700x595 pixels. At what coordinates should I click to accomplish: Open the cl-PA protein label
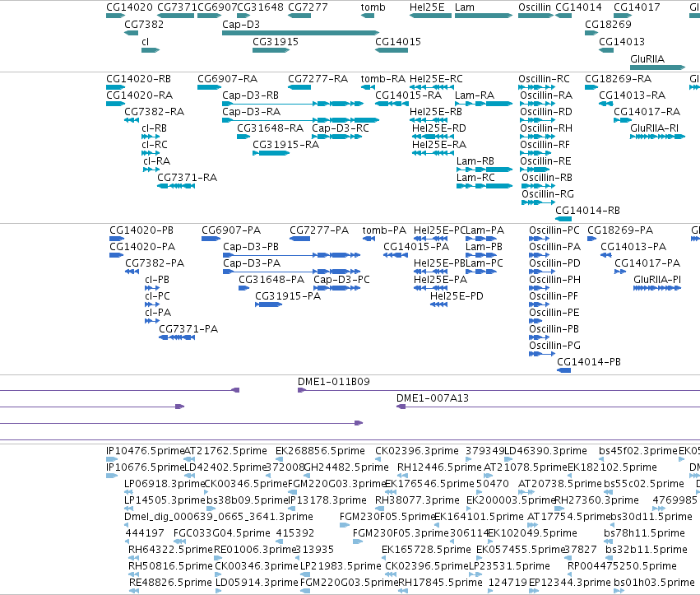pos(158,313)
